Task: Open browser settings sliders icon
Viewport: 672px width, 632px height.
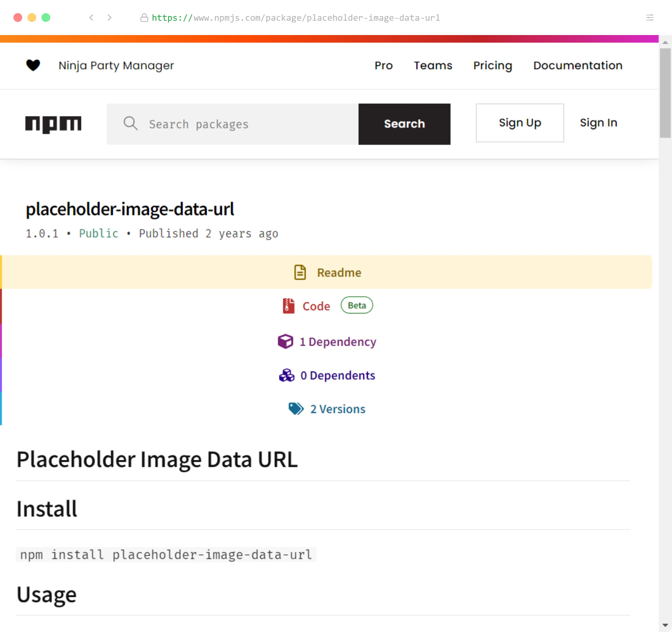Action: click(x=650, y=18)
